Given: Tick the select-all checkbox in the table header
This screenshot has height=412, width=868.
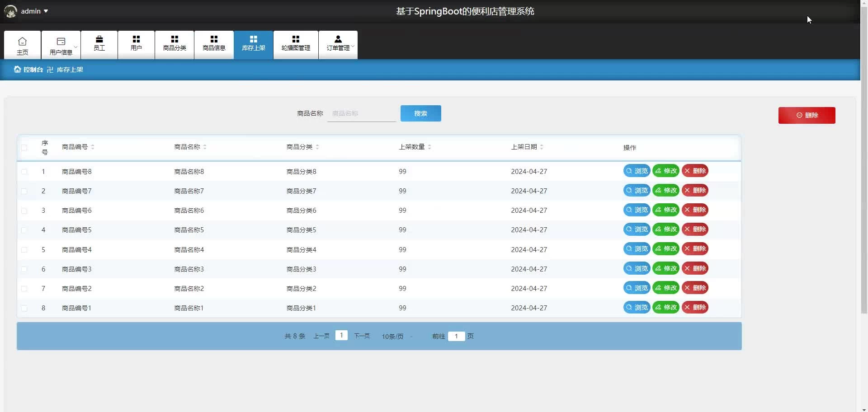Looking at the screenshot, I should pyautogui.click(x=24, y=147).
